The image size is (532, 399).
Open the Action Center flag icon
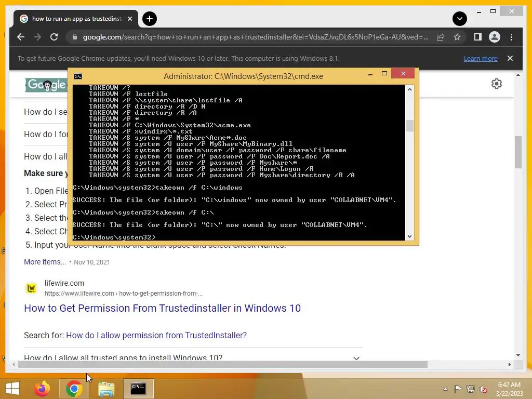pos(458,389)
